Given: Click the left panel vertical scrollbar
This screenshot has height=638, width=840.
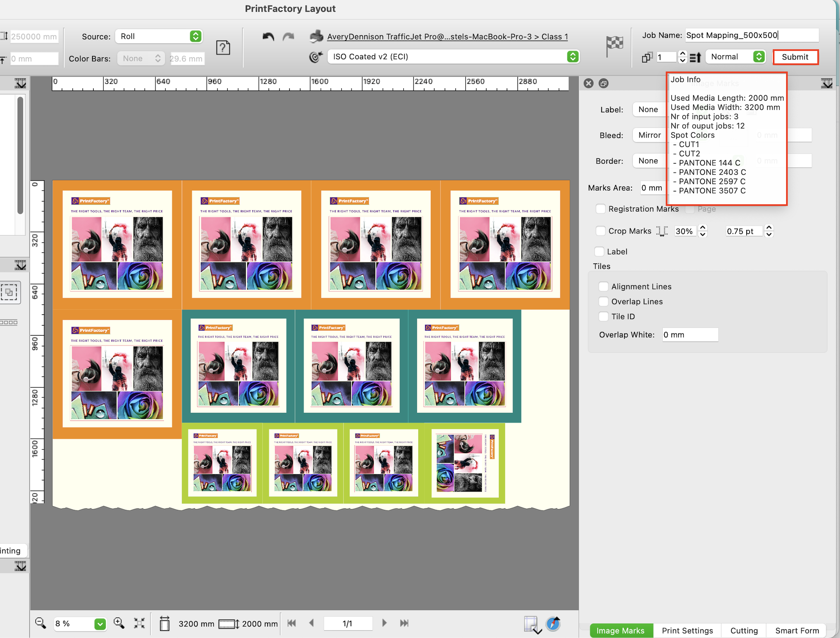Looking at the screenshot, I should (20, 155).
